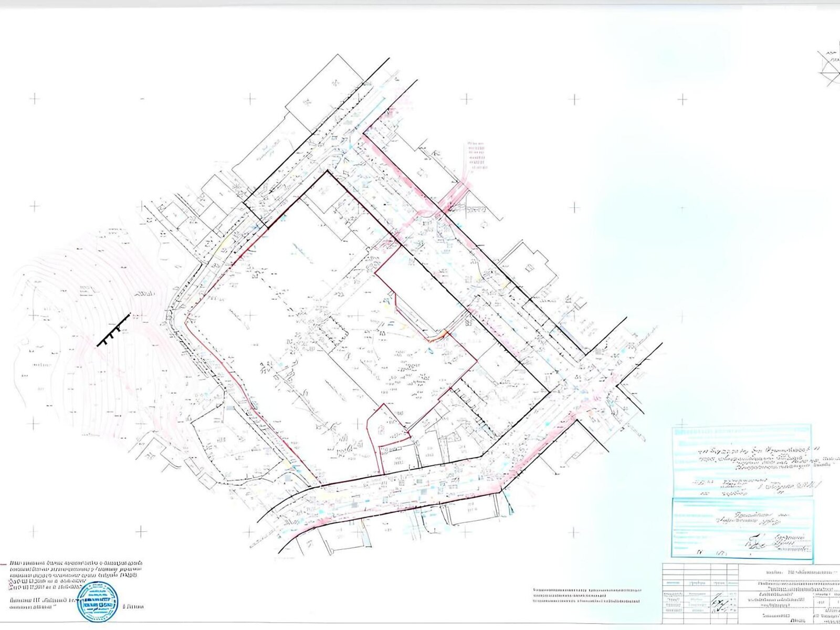Click the thick black tick-marked line marker
Image resolution: width=840 pixels, height=630 pixels.
pyautogui.click(x=113, y=330)
